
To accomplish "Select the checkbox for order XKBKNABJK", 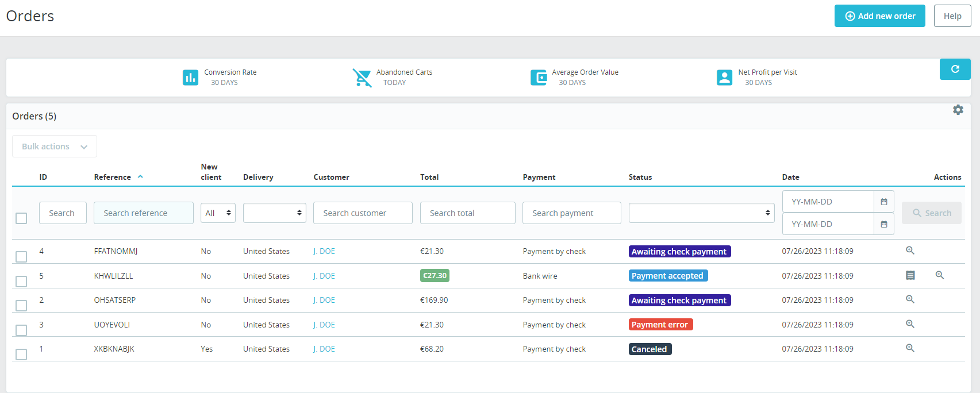I will tap(21, 354).
